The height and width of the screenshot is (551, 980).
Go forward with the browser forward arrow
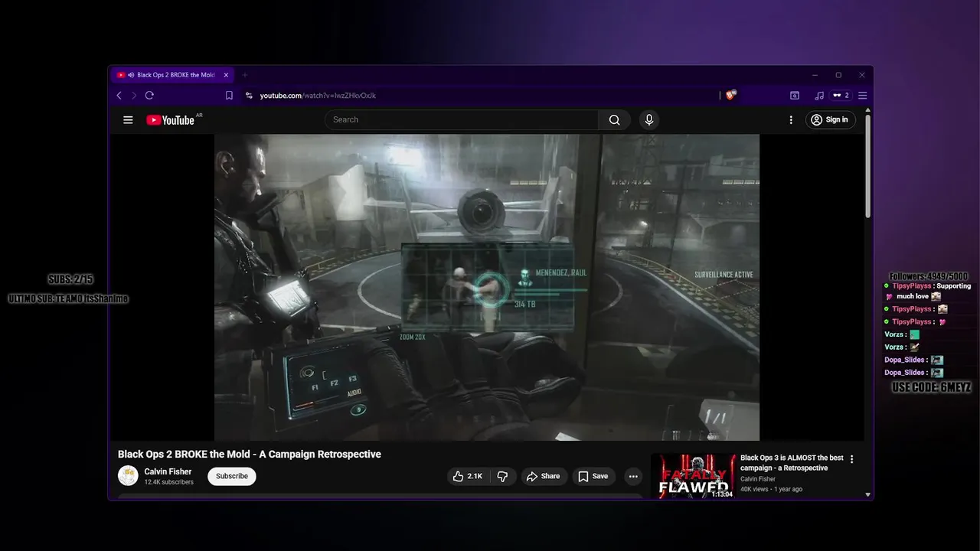(x=134, y=96)
